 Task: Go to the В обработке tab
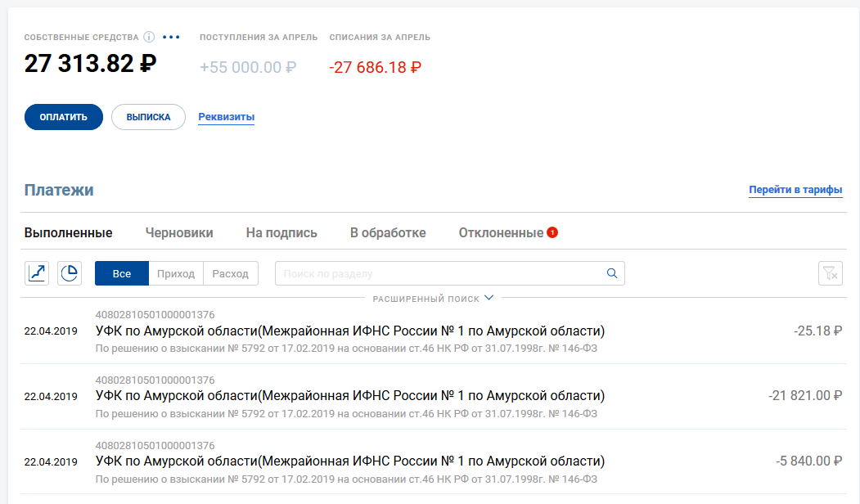tap(388, 232)
